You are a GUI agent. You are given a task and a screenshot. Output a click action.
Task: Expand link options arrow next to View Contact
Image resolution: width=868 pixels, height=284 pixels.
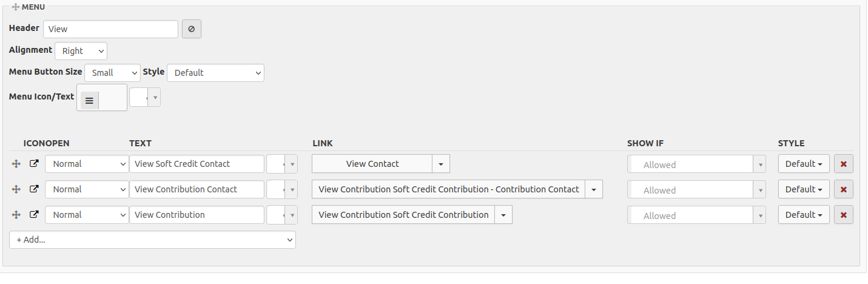pyautogui.click(x=441, y=164)
